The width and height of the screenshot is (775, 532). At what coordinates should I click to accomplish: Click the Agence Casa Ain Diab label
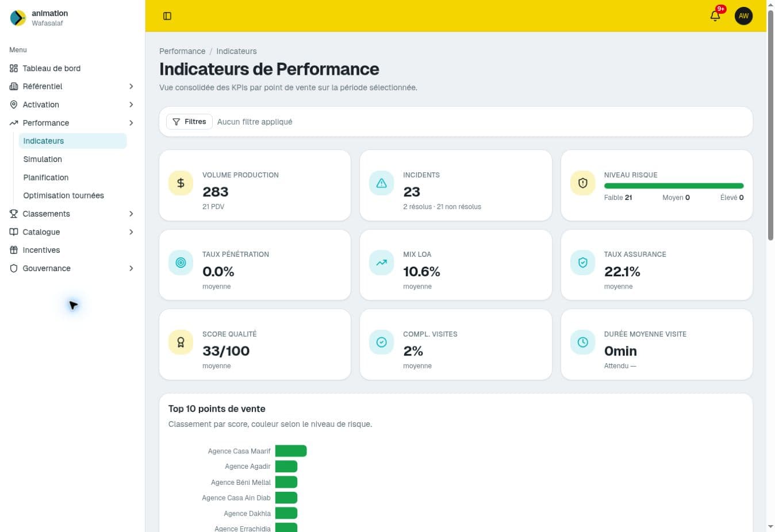point(236,498)
